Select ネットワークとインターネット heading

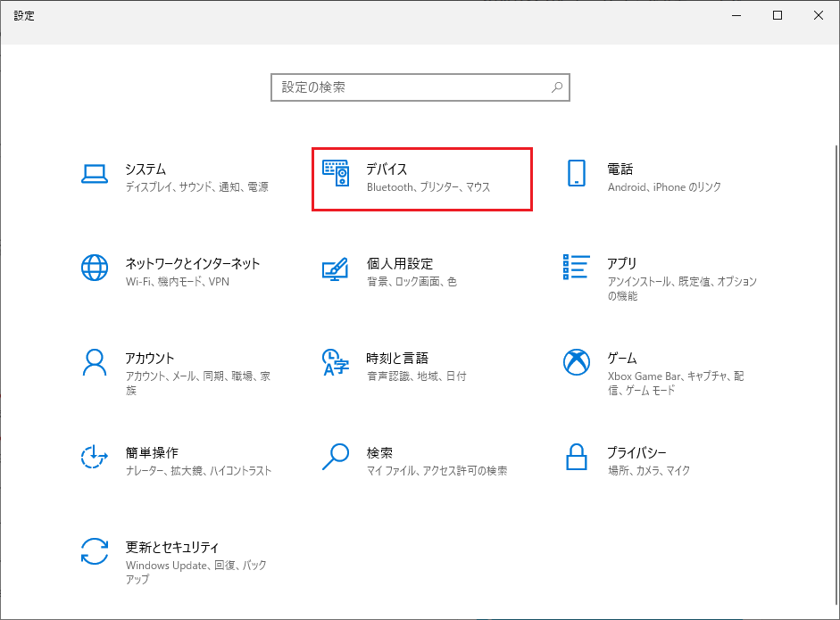click(192, 263)
